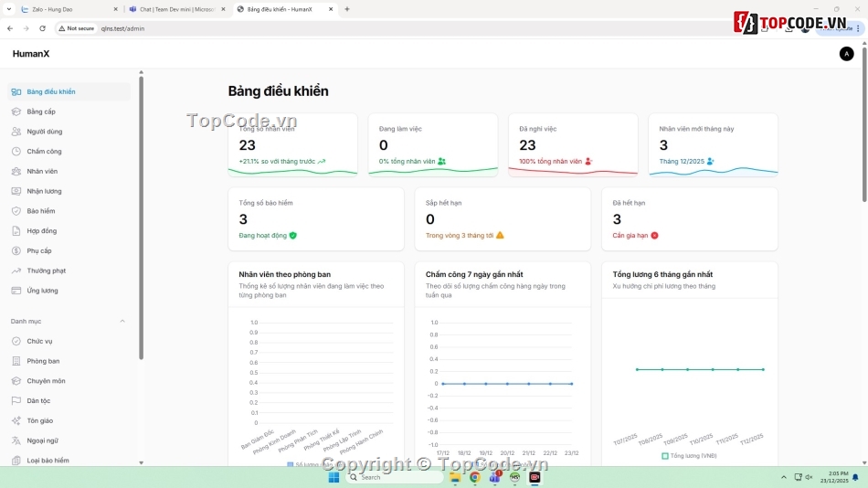868x488 pixels.
Task: Click the Tổng số bảo hiểm card
Action: [x=316, y=218]
